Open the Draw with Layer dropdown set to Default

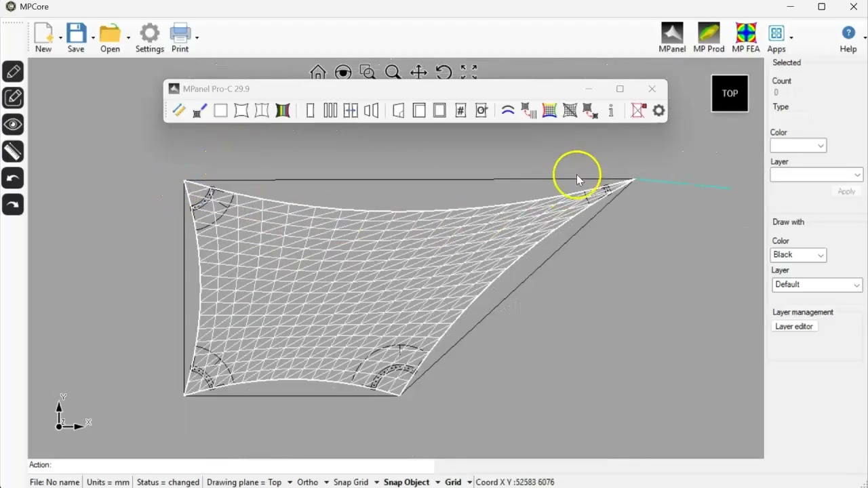[816, 285]
